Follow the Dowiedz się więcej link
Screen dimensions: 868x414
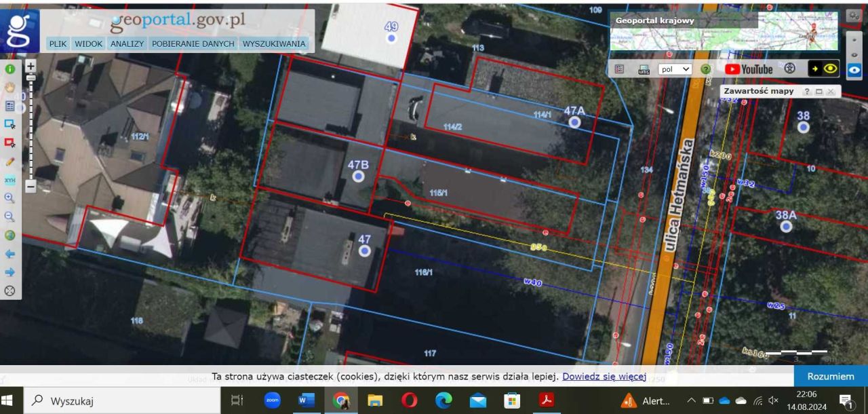pyautogui.click(x=604, y=376)
